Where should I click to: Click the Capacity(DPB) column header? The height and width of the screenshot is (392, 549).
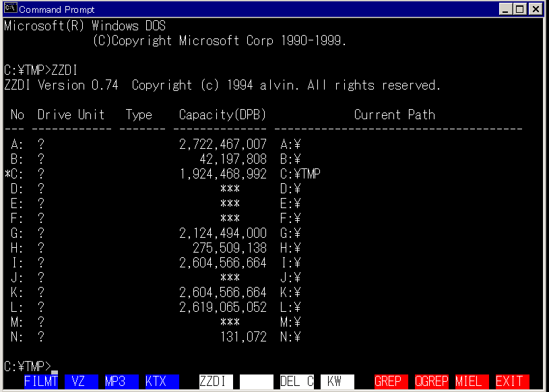pos(222,115)
